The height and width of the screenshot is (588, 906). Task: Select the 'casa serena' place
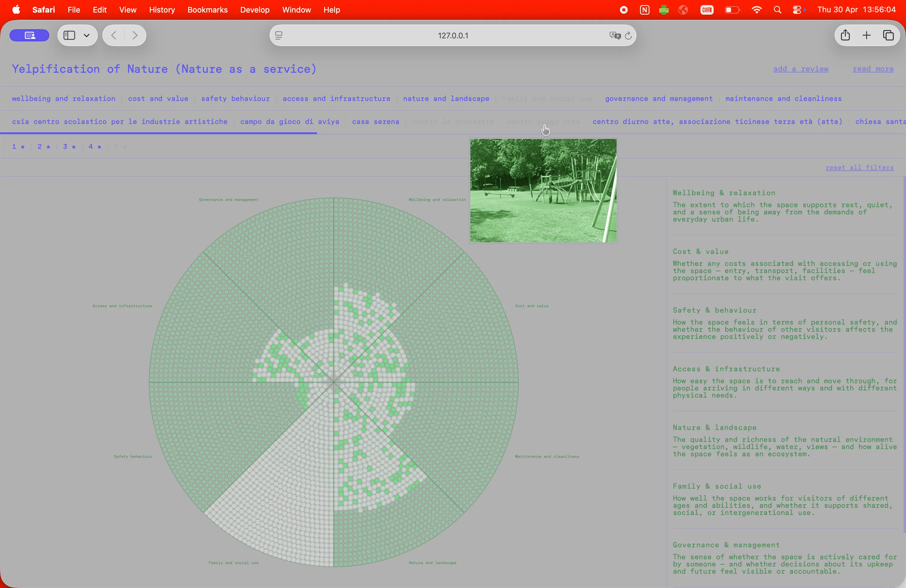tap(375, 122)
